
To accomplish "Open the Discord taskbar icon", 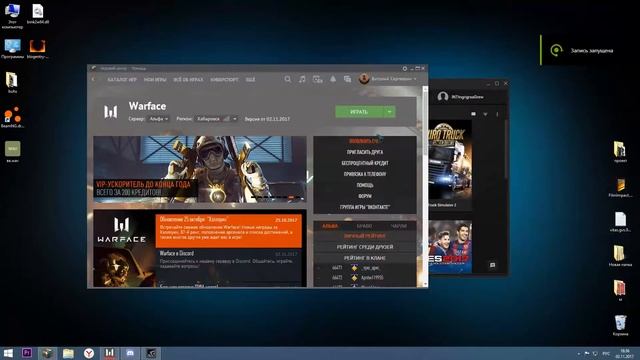I will 130,353.
